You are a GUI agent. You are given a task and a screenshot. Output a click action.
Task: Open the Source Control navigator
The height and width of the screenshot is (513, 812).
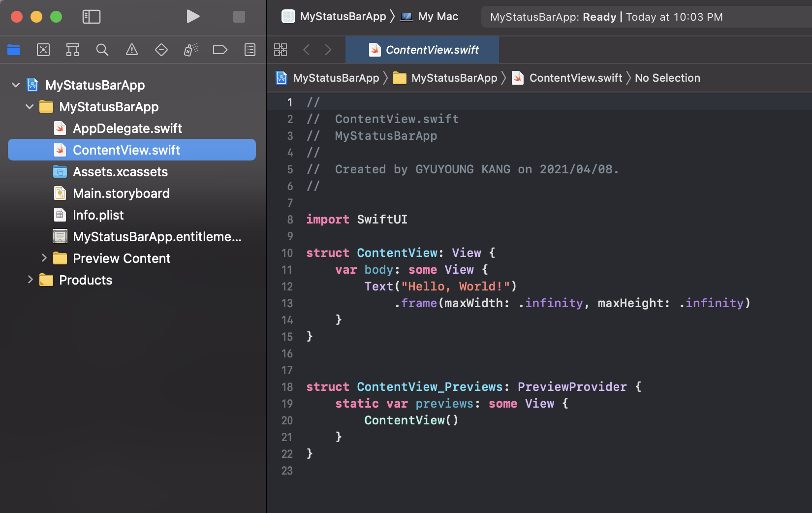pos(43,50)
